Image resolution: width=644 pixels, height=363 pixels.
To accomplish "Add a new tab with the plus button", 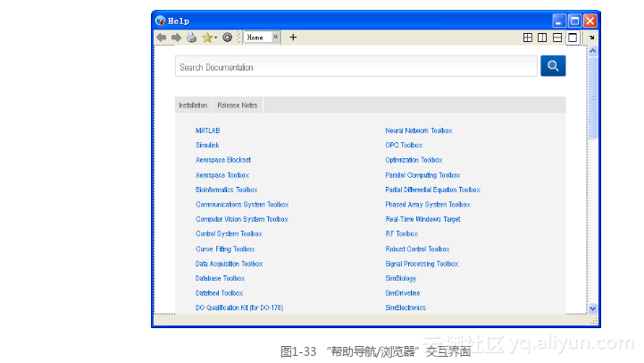I will pos(293,38).
